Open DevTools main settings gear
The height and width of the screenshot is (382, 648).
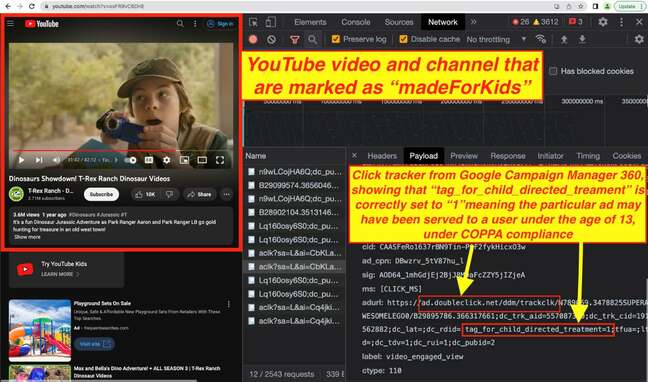(603, 22)
